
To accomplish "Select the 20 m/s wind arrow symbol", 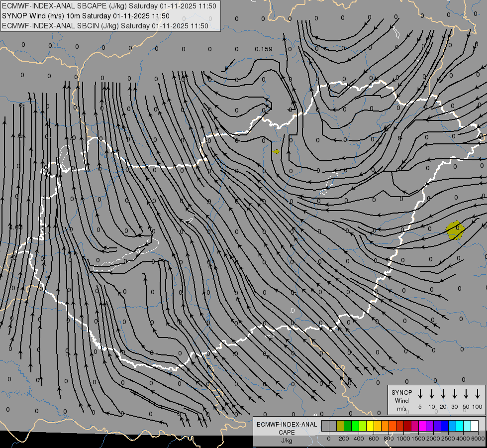I will (443, 393).
